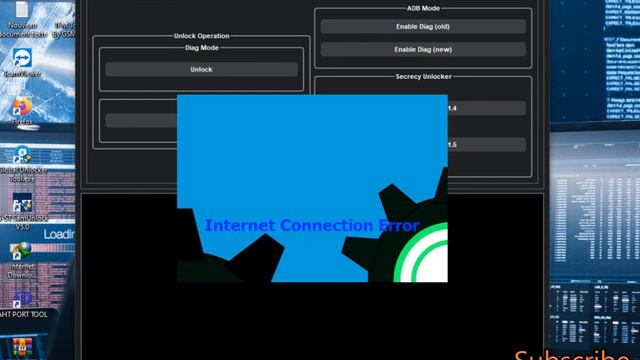Click the green circle on the error splash
640x360 pixels.
click(422, 253)
